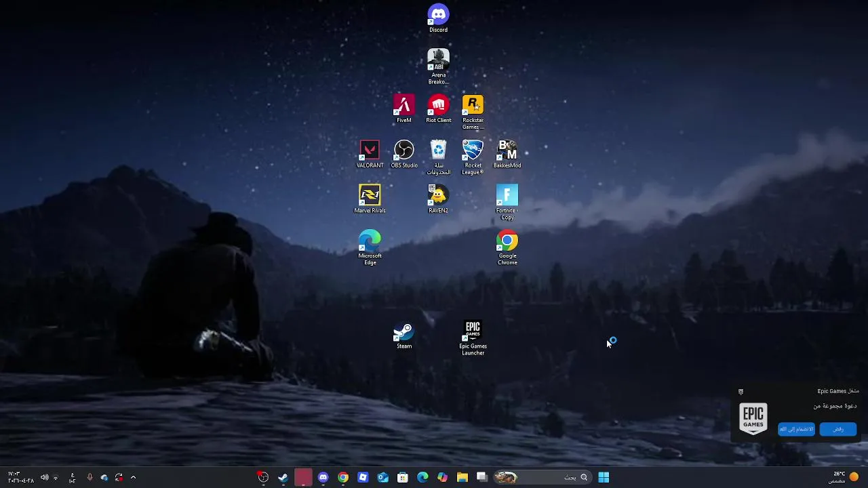Open Copilot from the taskbar
Image resolution: width=868 pixels, height=488 pixels.
click(443, 477)
